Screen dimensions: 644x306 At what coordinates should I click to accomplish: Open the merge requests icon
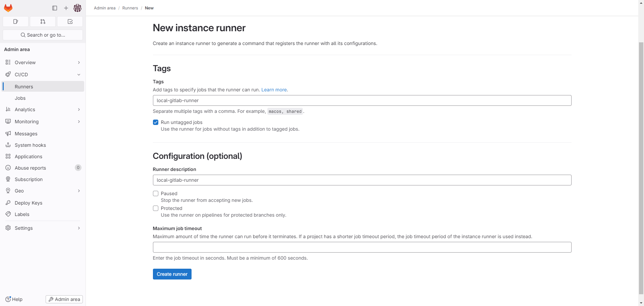[x=43, y=21]
